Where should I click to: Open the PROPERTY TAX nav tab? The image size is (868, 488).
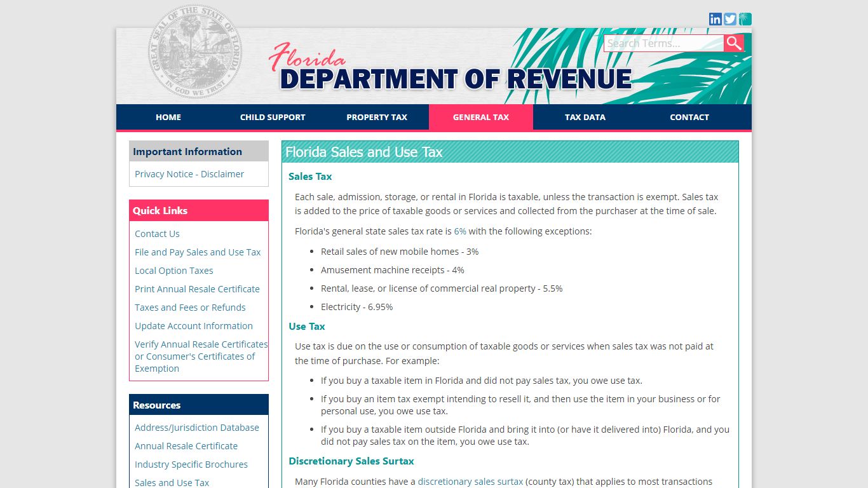pos(377,117)
